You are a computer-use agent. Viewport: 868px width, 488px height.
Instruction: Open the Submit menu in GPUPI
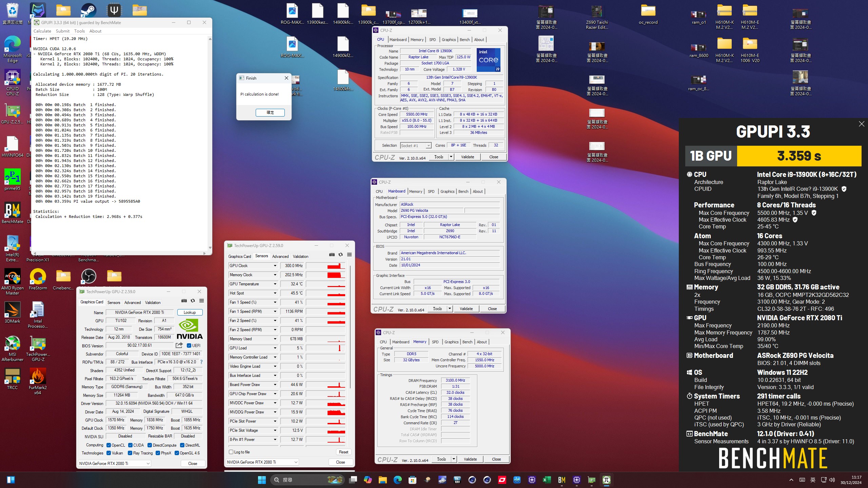coord(62,31)
